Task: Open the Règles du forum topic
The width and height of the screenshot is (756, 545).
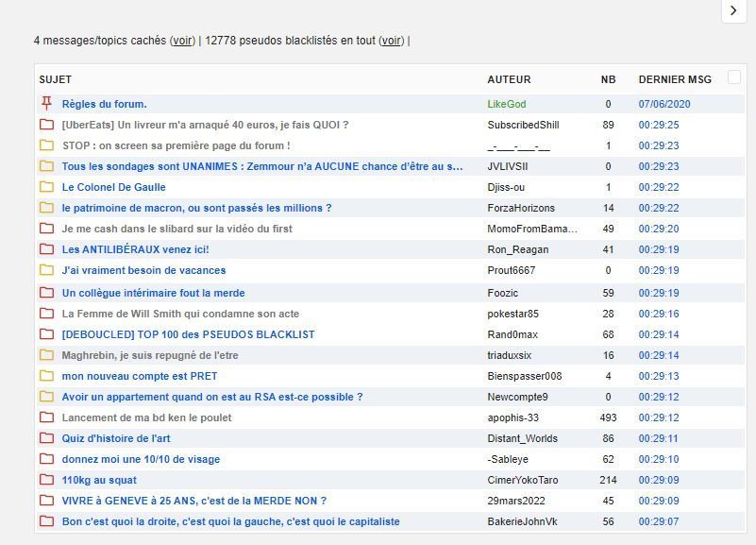Action: point(104,104)
